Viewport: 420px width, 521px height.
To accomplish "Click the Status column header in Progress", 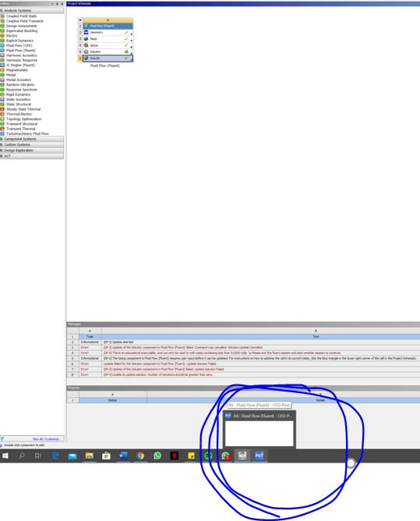I will point(112,400).
